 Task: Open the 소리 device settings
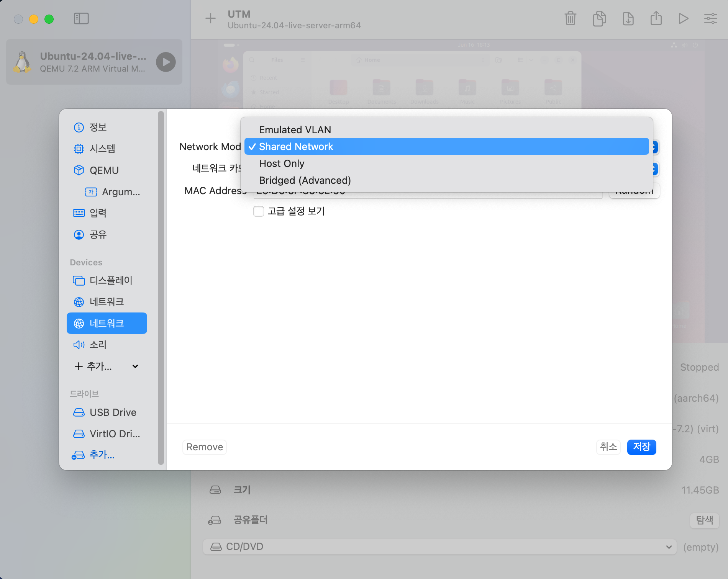[107, 345]
